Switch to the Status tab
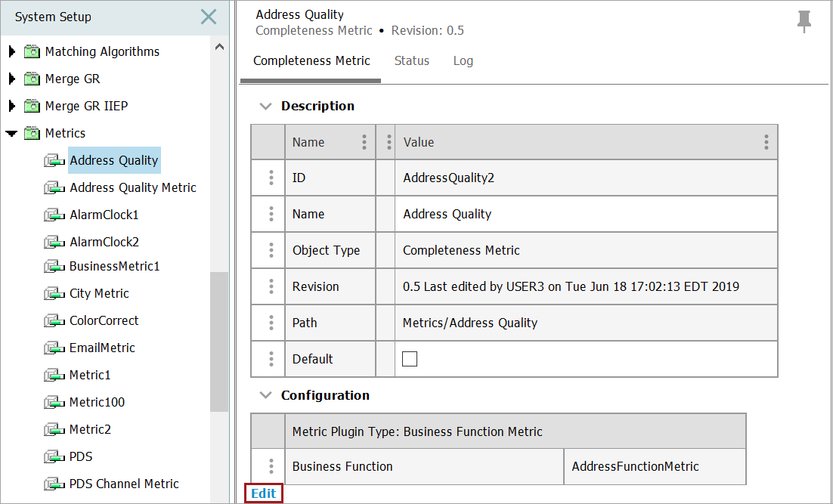Image resolution: width=833 pixels, height=504 pixels. (412, 61)
